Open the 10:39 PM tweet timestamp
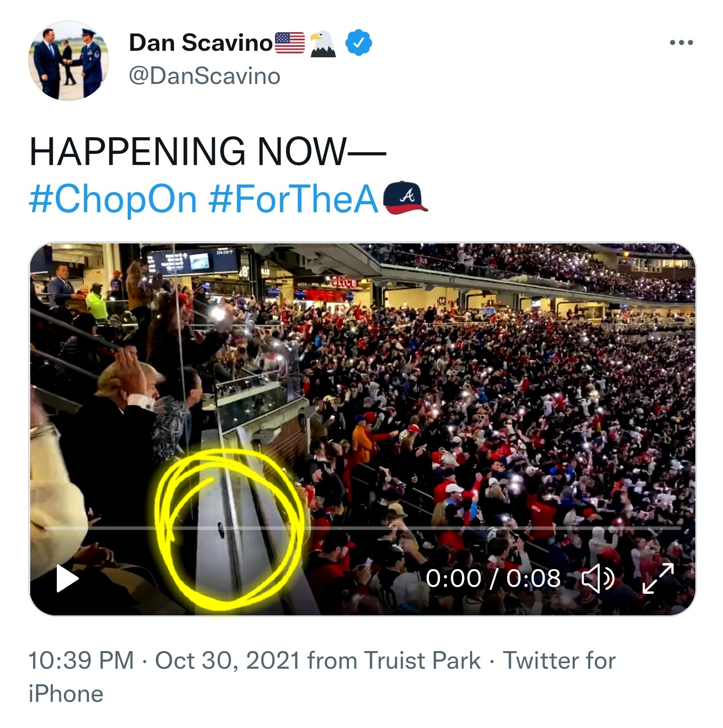This screenshot has width=723, height=728. (80, 661)
